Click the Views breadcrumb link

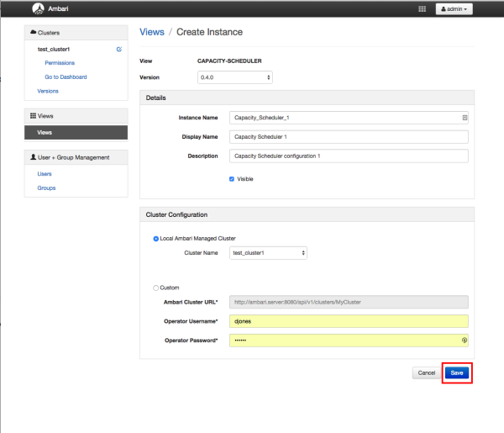click(151, 32)
